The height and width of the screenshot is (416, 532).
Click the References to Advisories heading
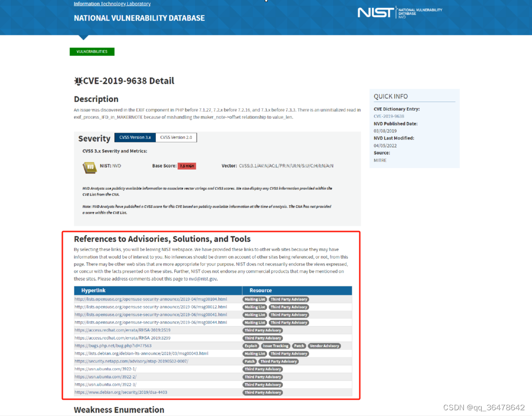(162, 239)
